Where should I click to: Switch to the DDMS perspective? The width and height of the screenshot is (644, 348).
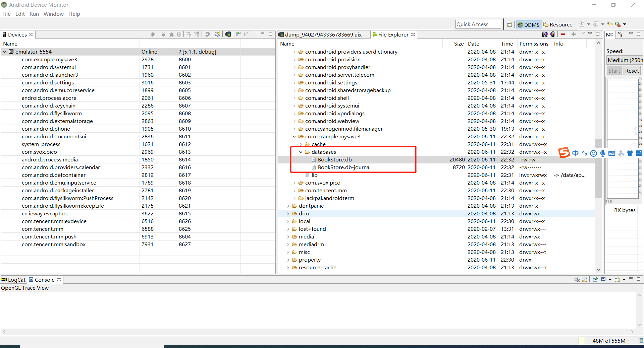[529, 24]
